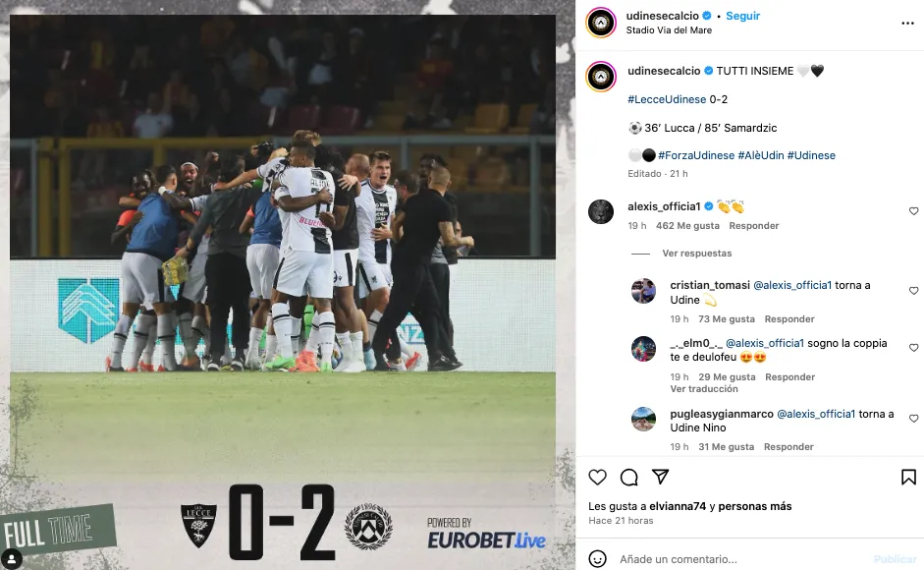Click the Añade un comentario input field
924x570 pixels.
click(742, 559)
